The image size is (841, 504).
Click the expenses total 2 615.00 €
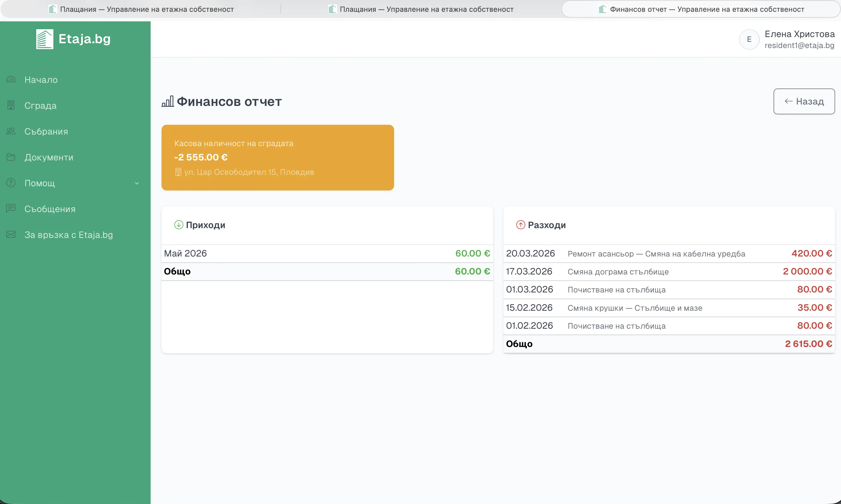click(808, 344)
